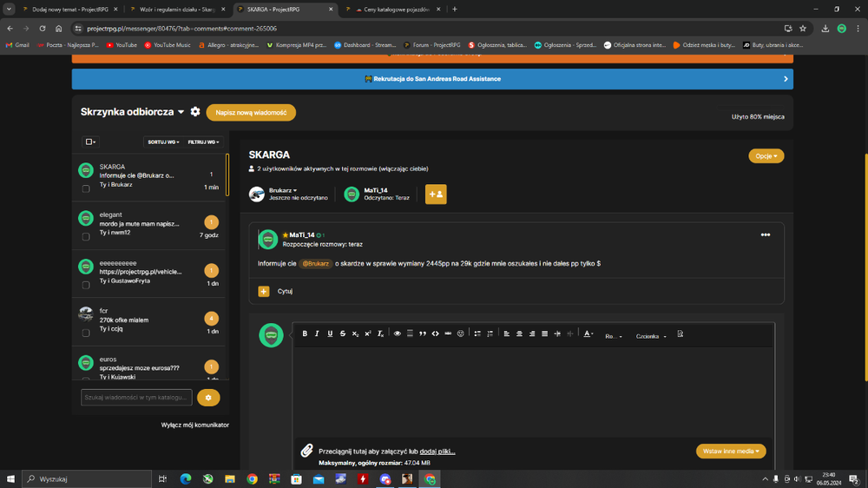Open the text color picker in editor toolbar
The height and width of the screenshot is (488, 868).
pos(589,334)
